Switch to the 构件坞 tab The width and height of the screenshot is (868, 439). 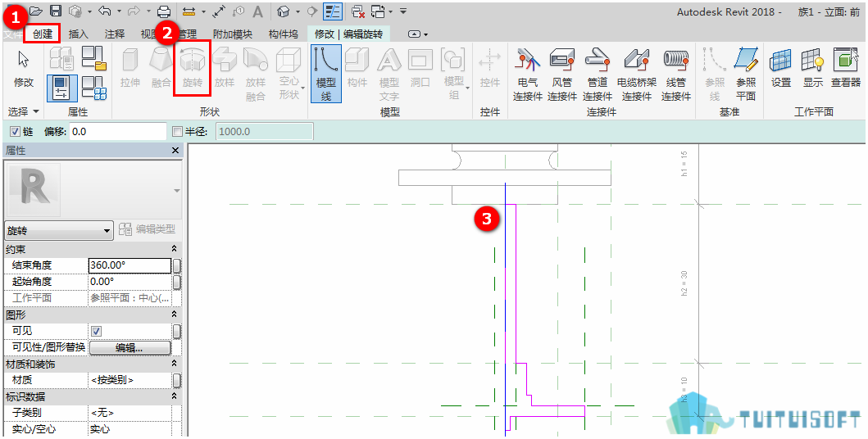tap(283, 34)
